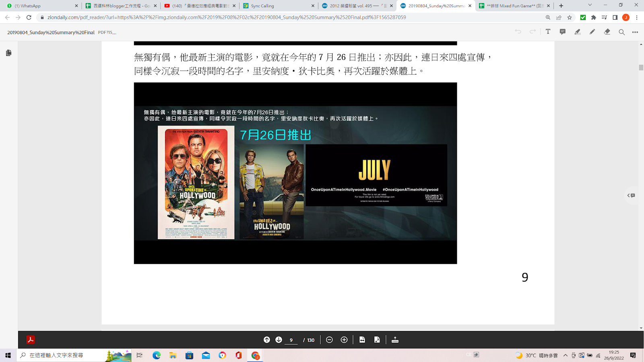
Task: Open the clock showing 19:25
Action: (614, 355)
